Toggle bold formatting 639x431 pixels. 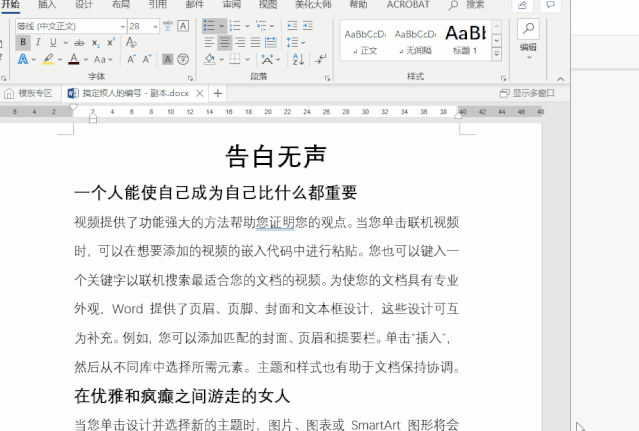tap(23, 43)
